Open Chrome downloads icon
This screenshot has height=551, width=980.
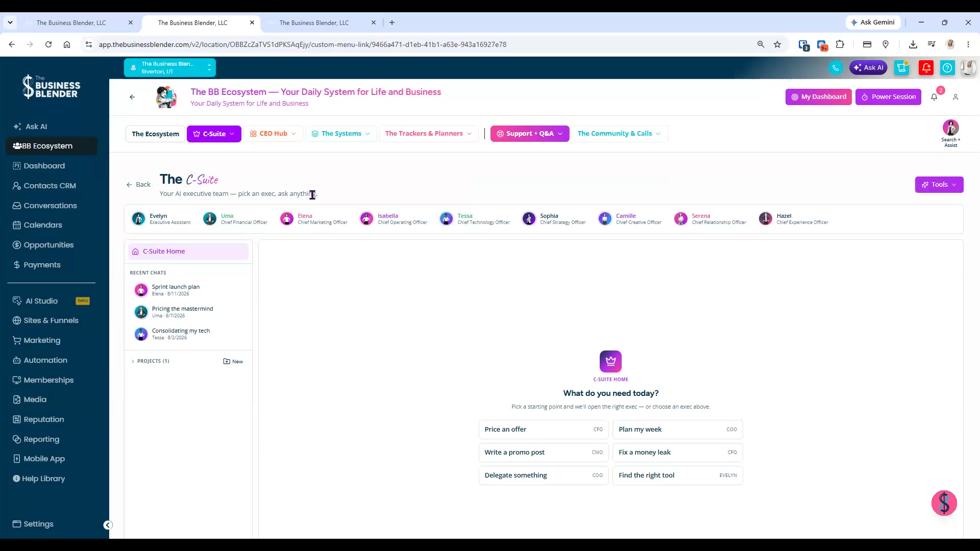[x=913, y=44]
